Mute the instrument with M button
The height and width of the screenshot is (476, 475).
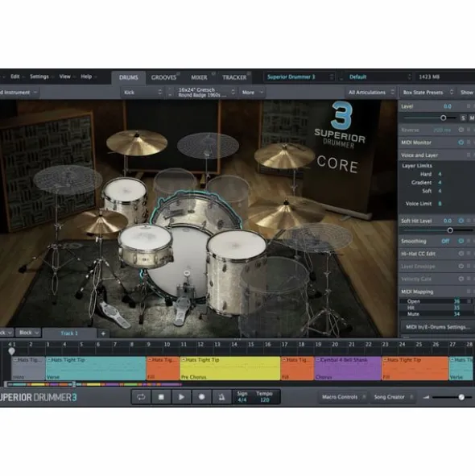[x=472, y=118]
